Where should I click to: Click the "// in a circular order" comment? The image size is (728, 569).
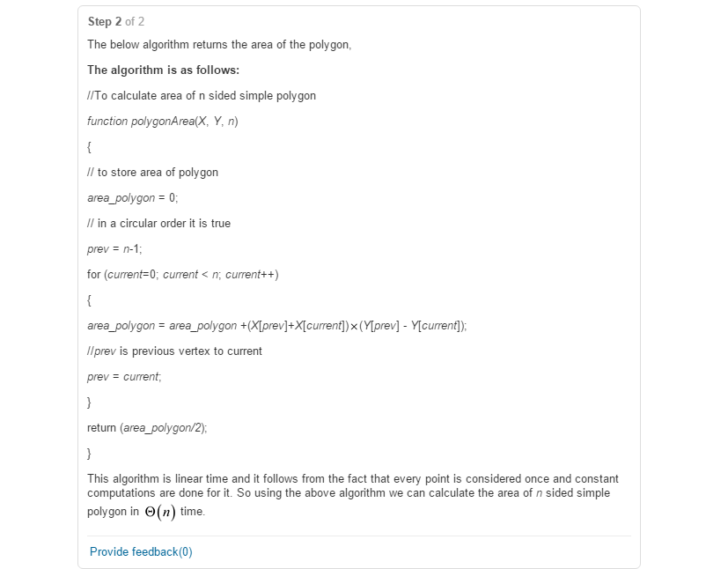(x=158, y=224)
